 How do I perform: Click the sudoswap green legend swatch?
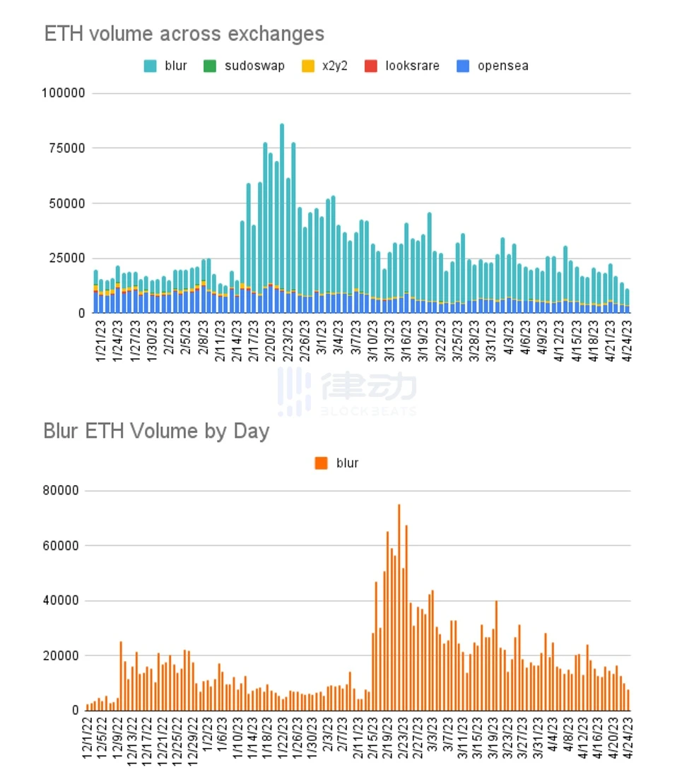coord(210,66)
